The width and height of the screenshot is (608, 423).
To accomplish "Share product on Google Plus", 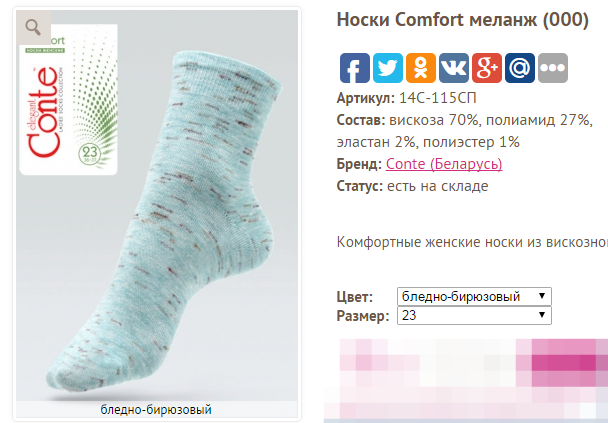I will coord(487,68).
